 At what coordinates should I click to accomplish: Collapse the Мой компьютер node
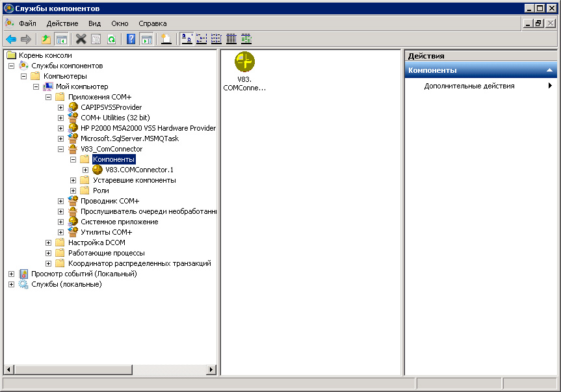point(36,86)
